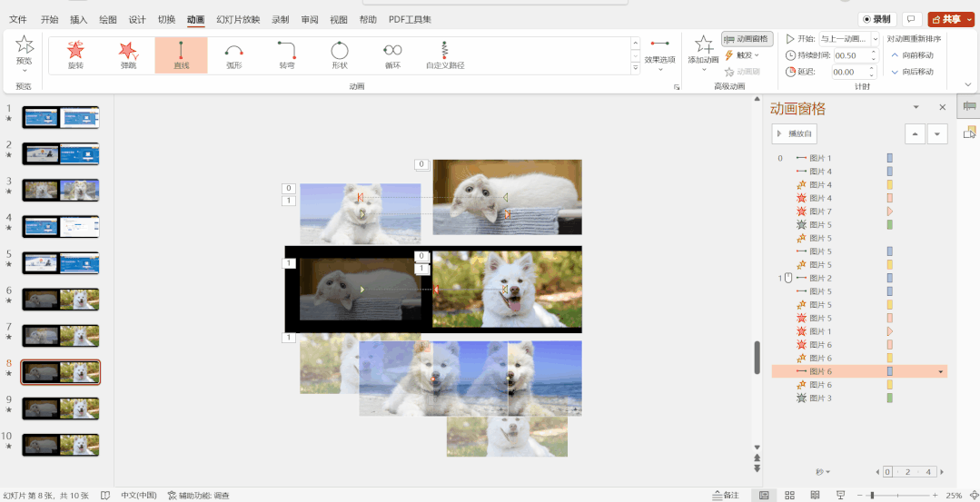Open the 效果选项 effect options dropdown
The height and width of the screenshot is (502, 980).
pos(660,55)
